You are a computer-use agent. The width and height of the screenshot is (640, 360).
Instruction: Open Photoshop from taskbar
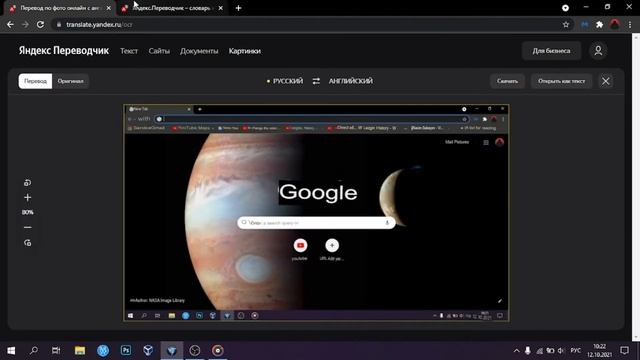coord(126,351)
